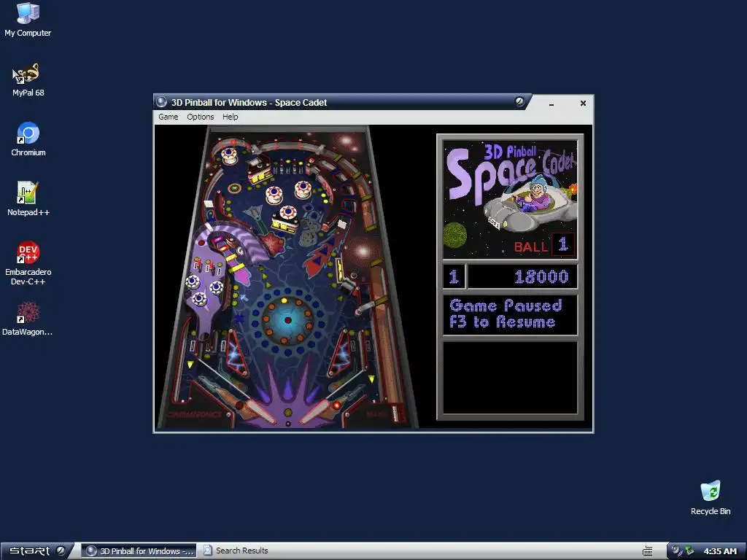The width and height of the screenshot is (747, 560).
Task: Close the 3D Pinball window
Action: 583,104
